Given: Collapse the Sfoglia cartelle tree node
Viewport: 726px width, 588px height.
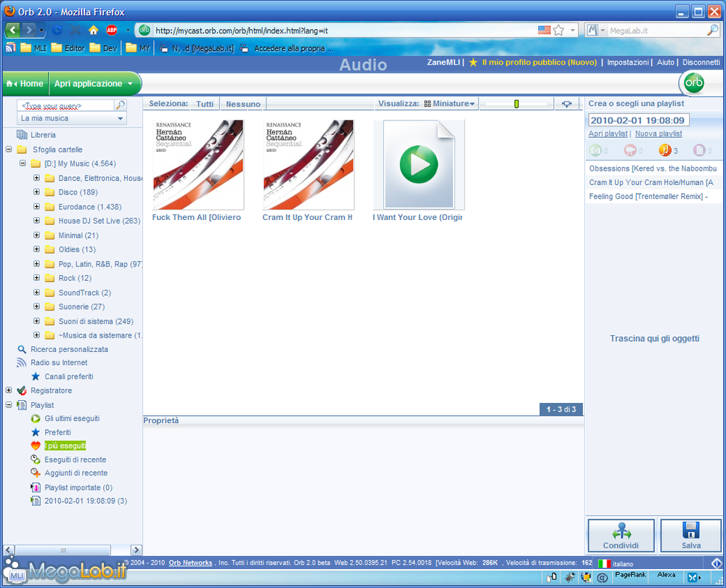Looking at the screenshot, I should [9, 149].
